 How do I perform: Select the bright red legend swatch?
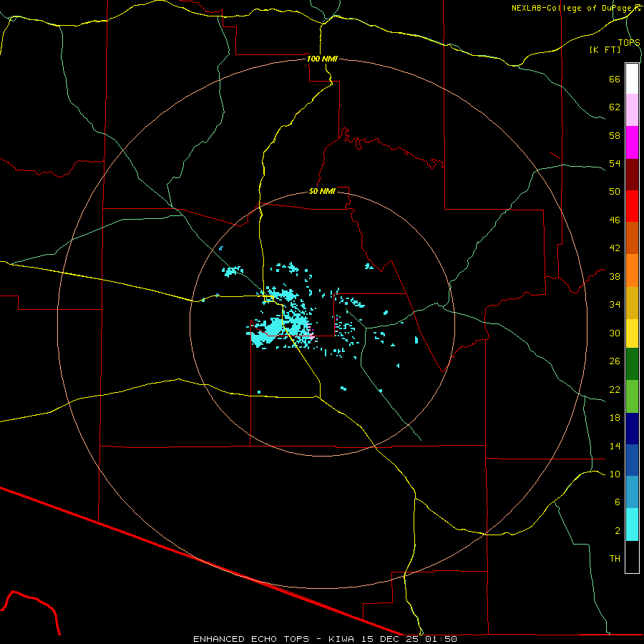[632, 206]
